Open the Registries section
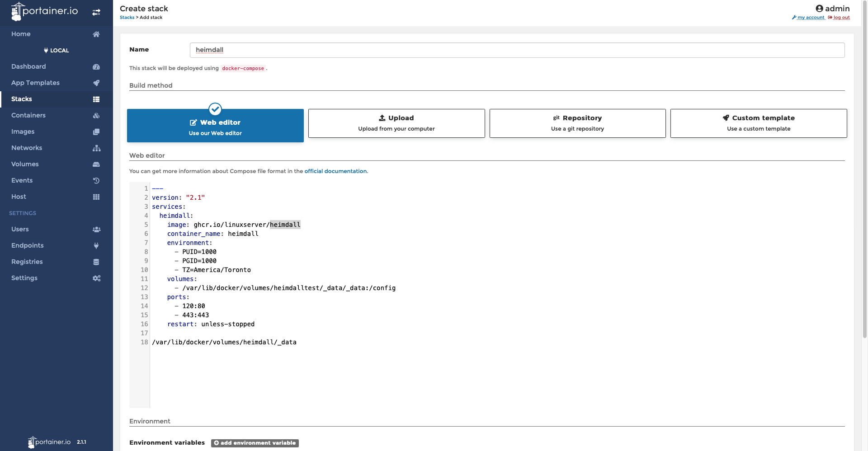The image size is (868, 451). pos(57,262)
